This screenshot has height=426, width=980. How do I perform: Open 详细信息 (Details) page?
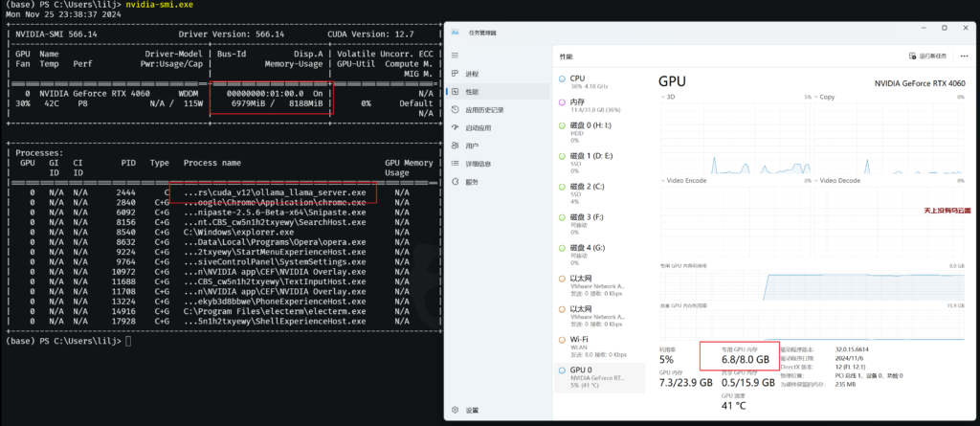[499, 164]
